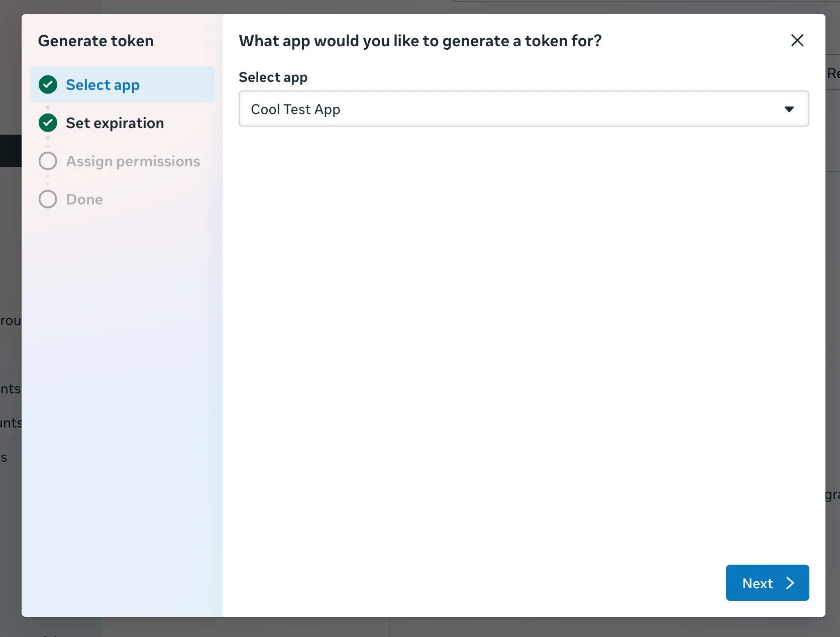The height and width of the screenshot is (637, 840).
Task: Click green checkmark beside Select app
Action: coord(48,85)
